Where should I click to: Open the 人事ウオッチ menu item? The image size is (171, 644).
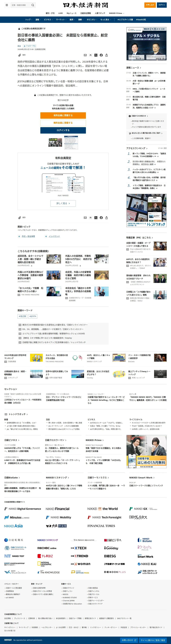tap(100, 13)
